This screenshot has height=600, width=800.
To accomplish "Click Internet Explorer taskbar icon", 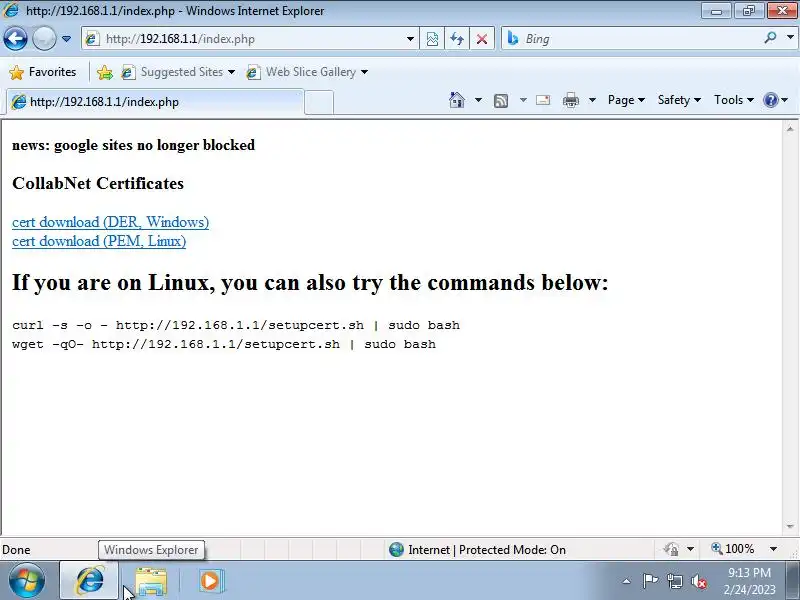I will (x=89, y=581).
